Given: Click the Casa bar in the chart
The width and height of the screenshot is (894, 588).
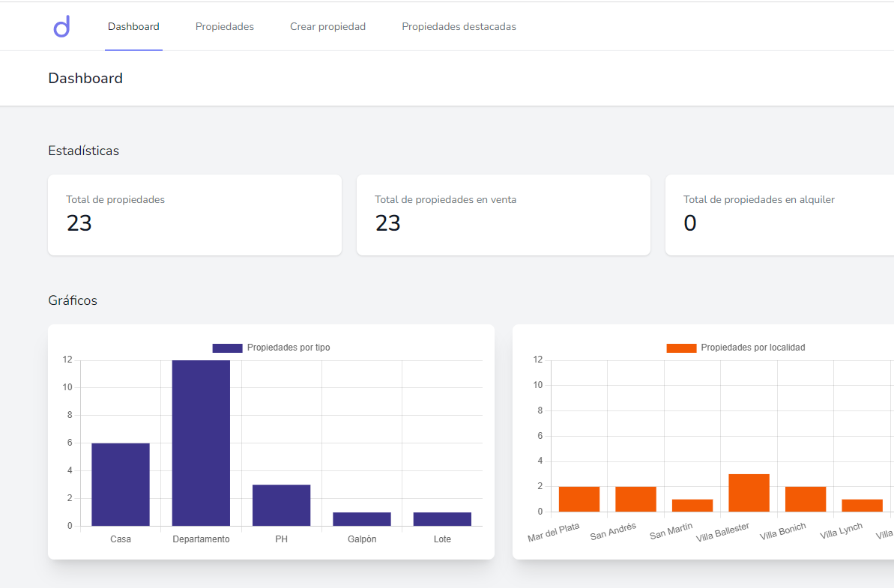Looking at the screenshot, I should 121,484.
